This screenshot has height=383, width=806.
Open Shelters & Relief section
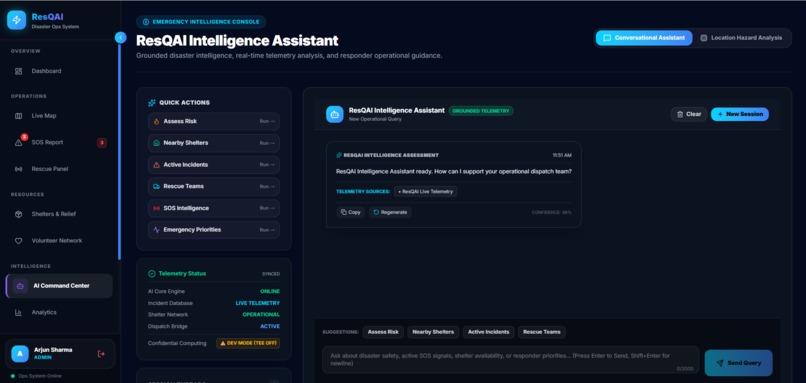[x=59, y=214]
